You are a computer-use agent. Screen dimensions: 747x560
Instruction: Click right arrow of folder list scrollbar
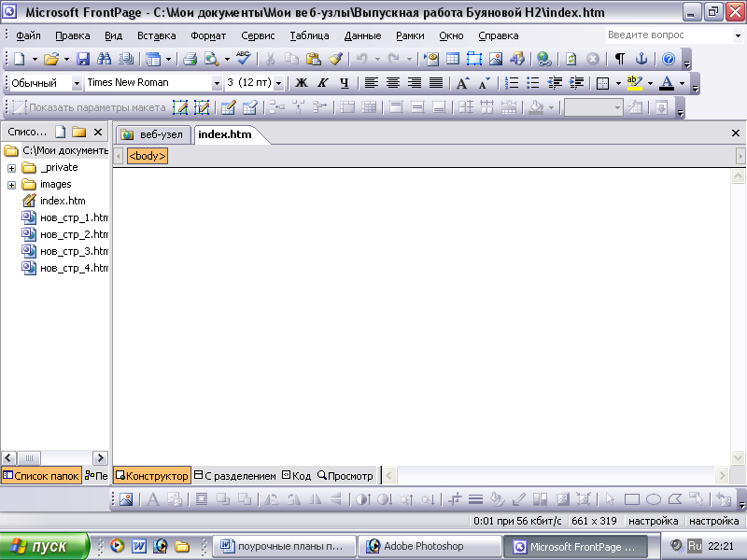pyautogui.click(x=100, y=458)
